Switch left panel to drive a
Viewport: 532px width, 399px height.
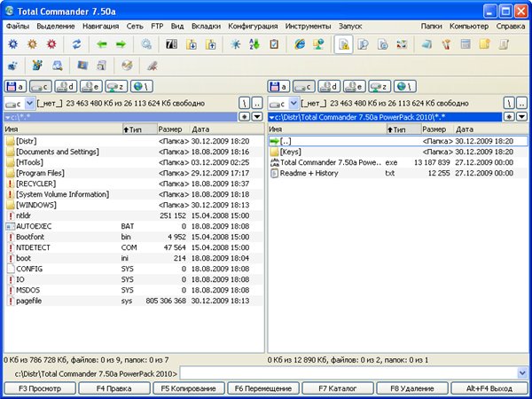click(x=16, y=87)
